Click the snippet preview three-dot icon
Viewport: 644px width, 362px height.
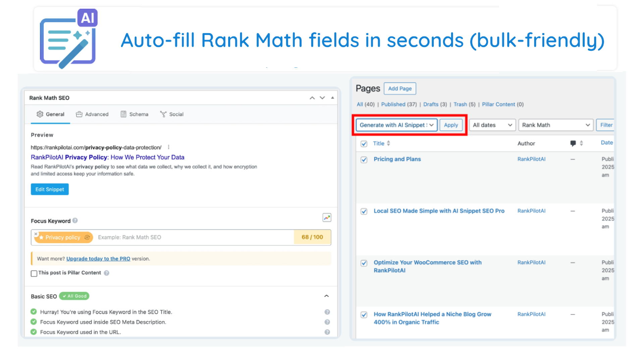pyautogui.click(x=169, y=147)
